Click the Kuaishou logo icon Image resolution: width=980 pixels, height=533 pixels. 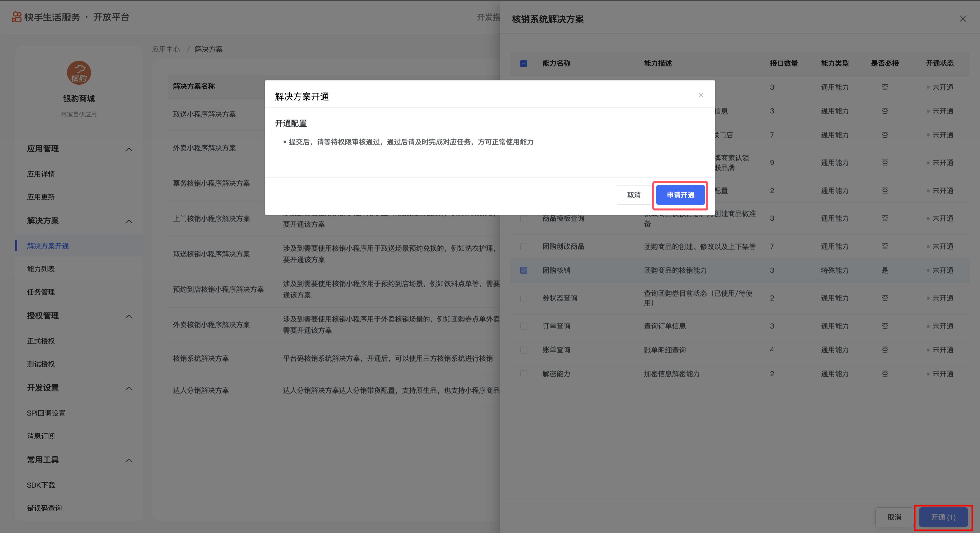pyautogui.click(x=16, y=17)
